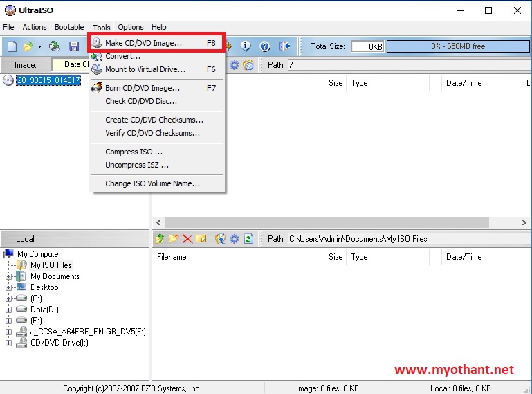This screenshot has width=532, height=394.
Task: Choose Verify CD/DVD Checksums...
Action: 156,133
